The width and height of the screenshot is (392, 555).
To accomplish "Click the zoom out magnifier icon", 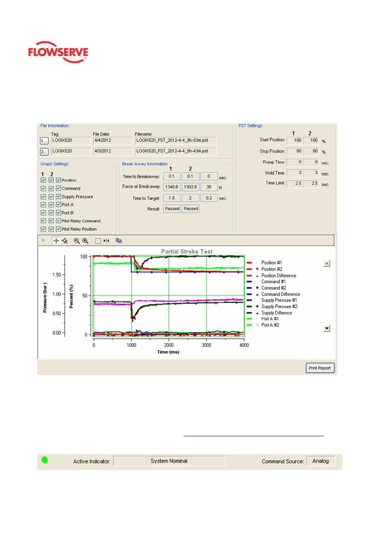I will [x=76, y=241].
